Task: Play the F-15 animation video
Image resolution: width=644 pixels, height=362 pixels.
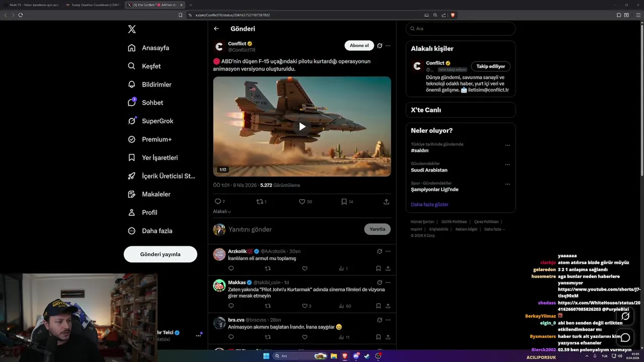Action: point(302,127)
